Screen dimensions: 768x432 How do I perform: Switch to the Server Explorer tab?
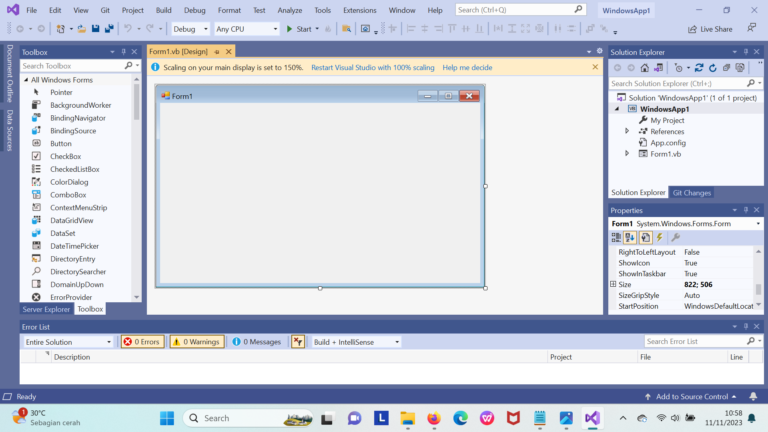(x=46, y=309)
